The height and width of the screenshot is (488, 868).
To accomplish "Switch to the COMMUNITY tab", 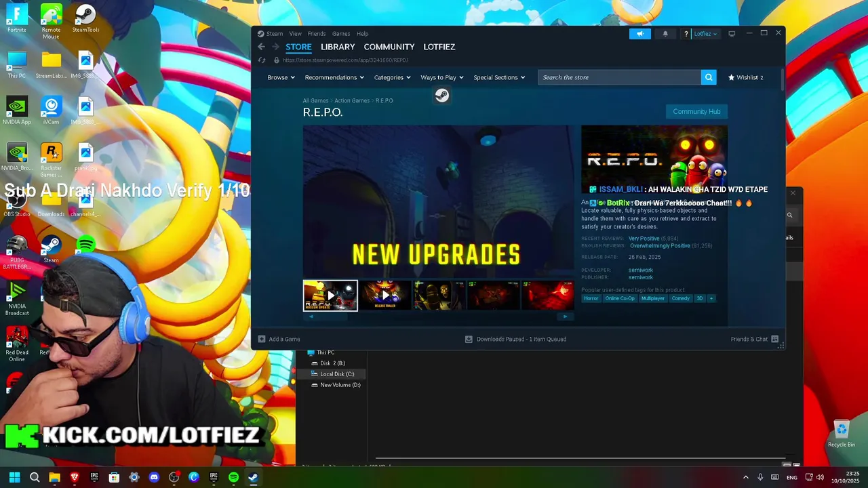I will (389, 47).
